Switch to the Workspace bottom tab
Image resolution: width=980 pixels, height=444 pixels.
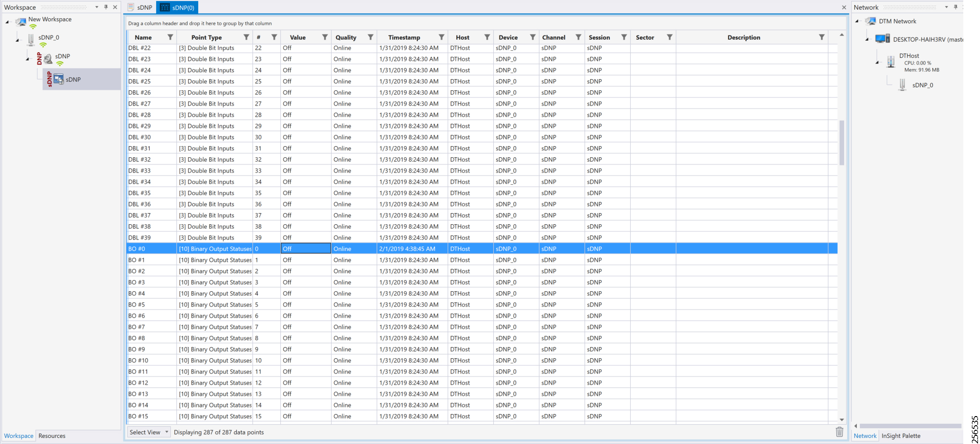(19, 436)
